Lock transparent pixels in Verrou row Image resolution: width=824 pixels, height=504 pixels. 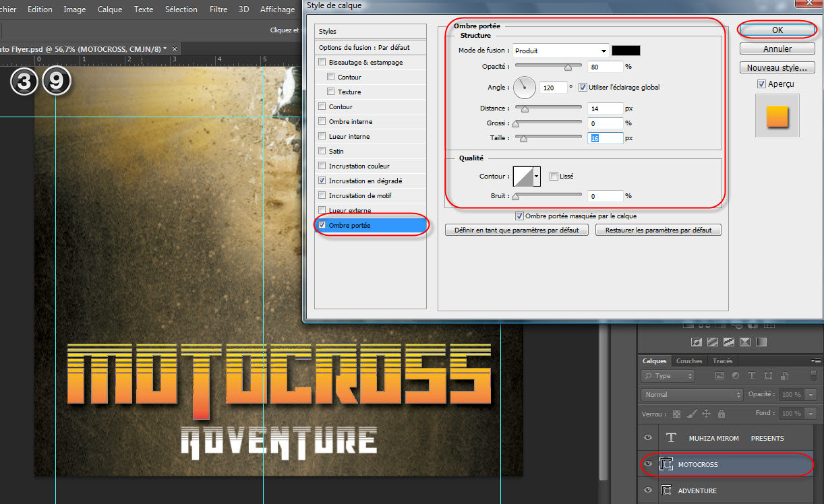click(x=676, y=414)
